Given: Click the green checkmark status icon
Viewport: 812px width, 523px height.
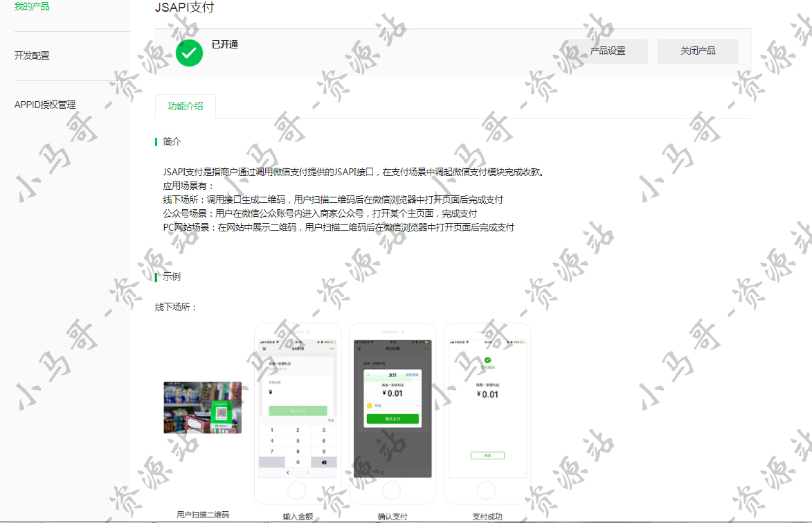Looking at the screenshot, I should (189, 53).
